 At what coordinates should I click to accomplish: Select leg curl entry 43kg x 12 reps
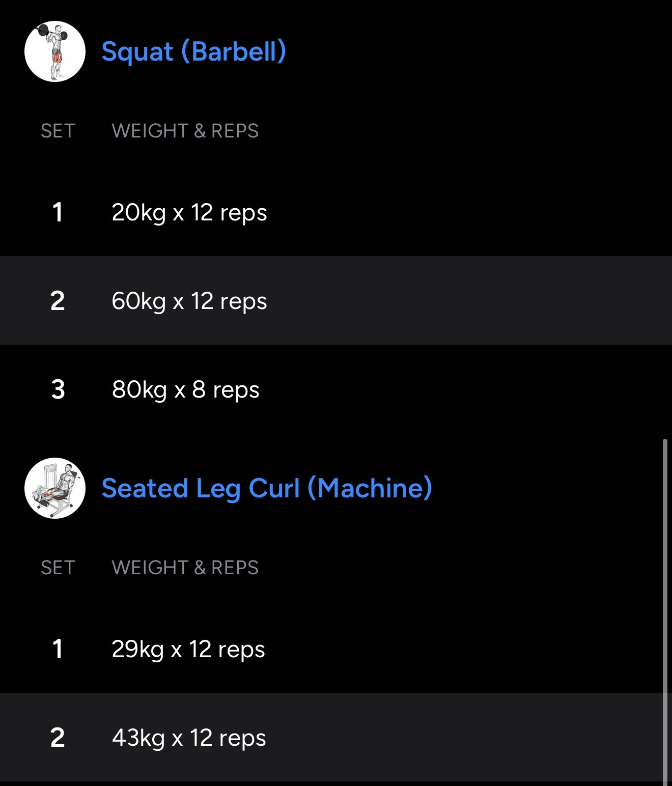189,738
